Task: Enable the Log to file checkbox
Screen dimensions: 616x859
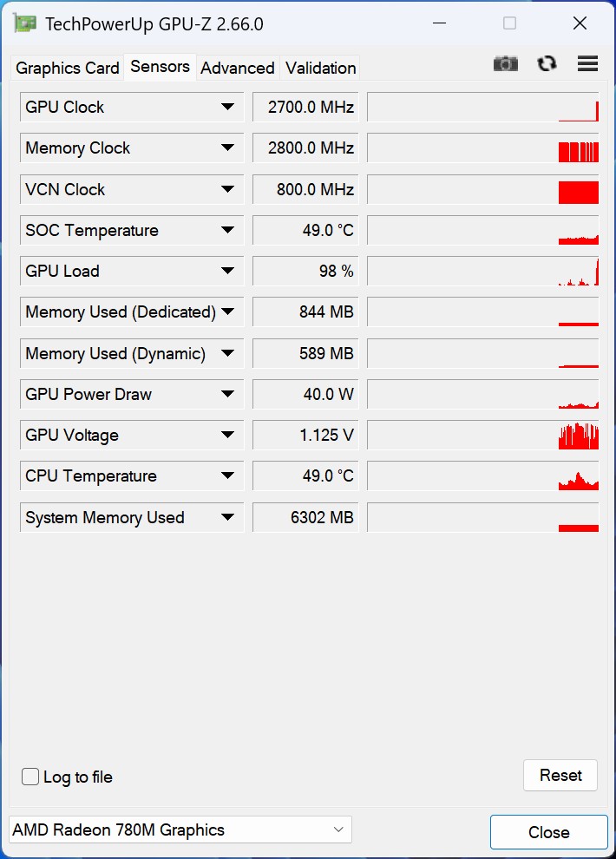Action: (x=30, y=777)
